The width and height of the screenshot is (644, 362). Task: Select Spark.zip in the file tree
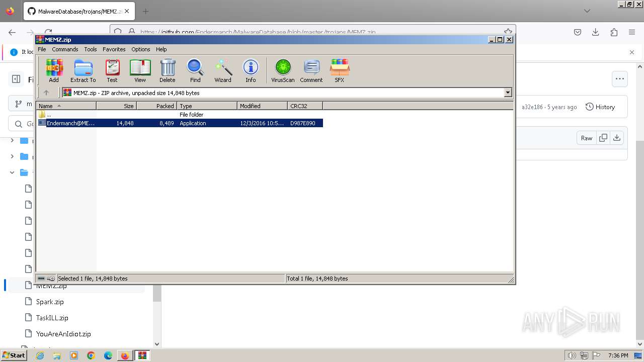(50, 302)
